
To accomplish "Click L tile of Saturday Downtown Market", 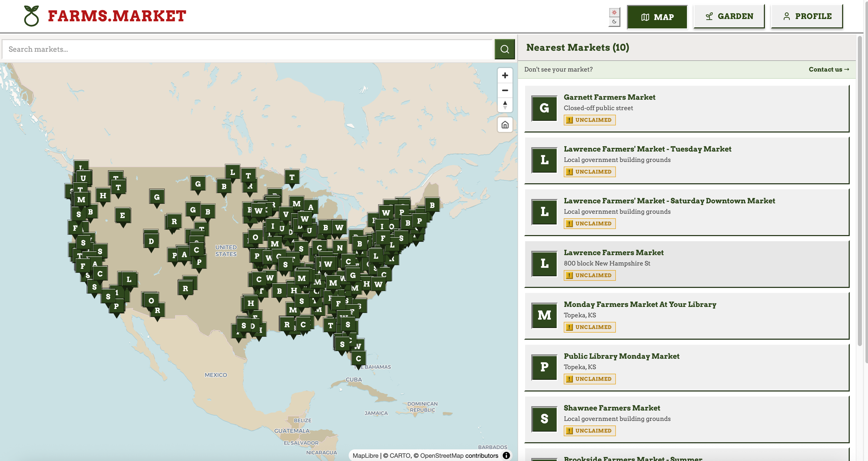I will (544, 212).
